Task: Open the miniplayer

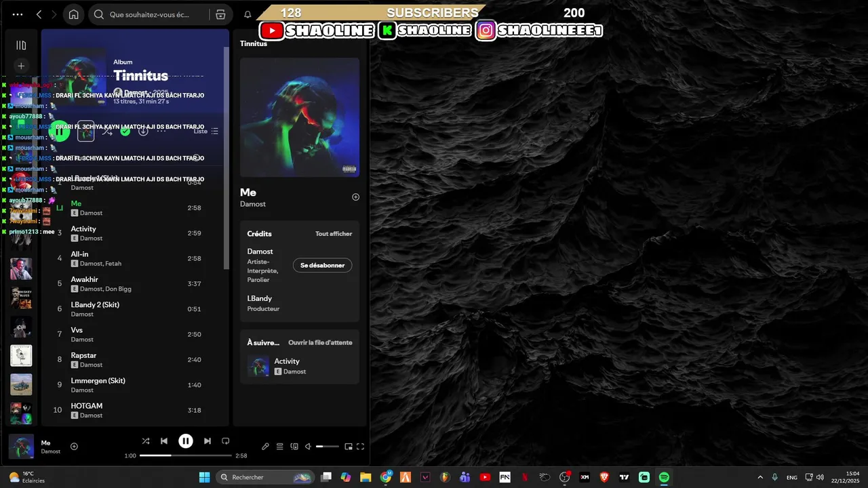Action: tap(349, 446)
